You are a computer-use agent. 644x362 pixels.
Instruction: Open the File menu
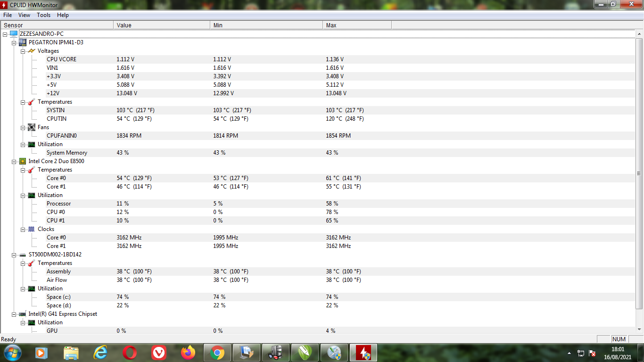8,15
